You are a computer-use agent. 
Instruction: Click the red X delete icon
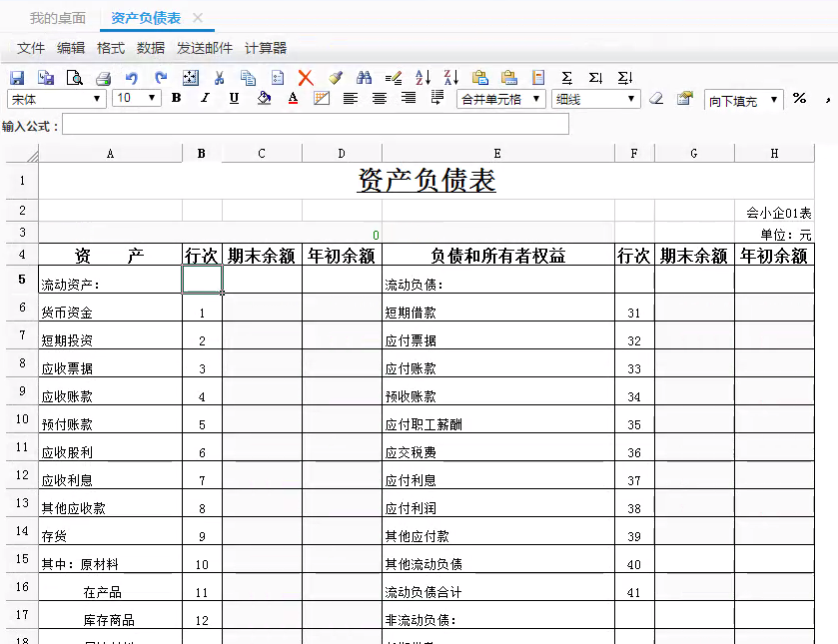click(x=306, y=78)
